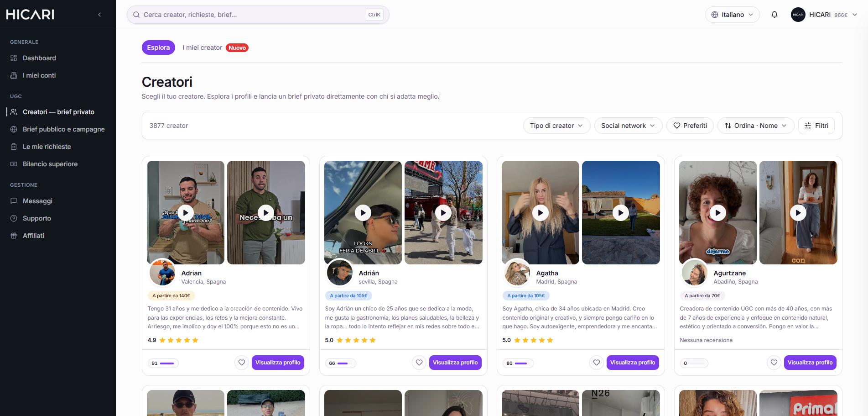
Task: Open the notifications bell
Action: pyautogui.click(x=774, y=15)
